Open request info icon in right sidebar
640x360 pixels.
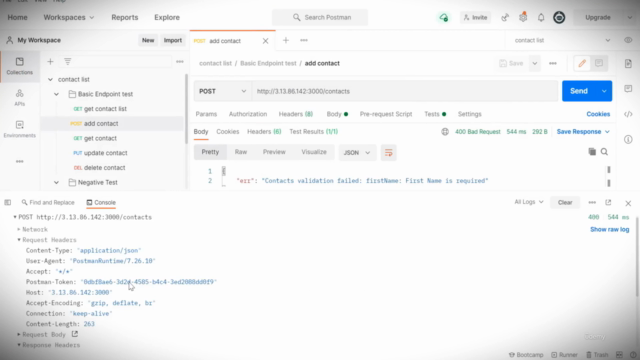[628, 140]
